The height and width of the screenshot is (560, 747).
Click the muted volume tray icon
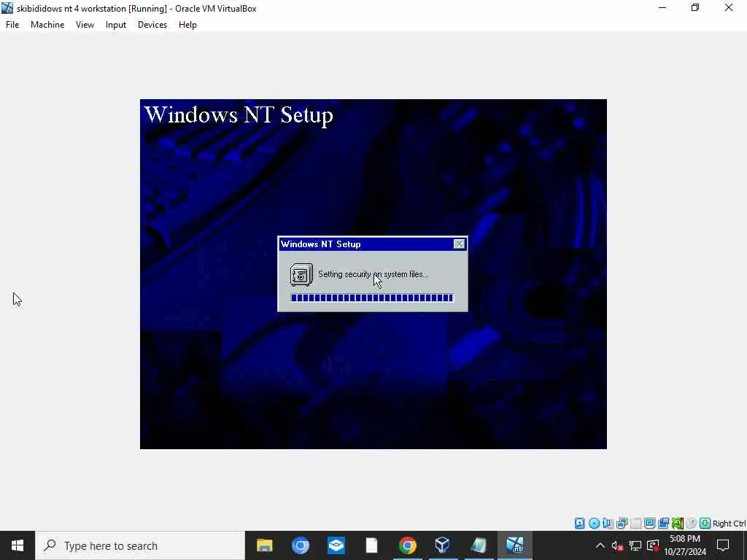[x=617, y=545]
